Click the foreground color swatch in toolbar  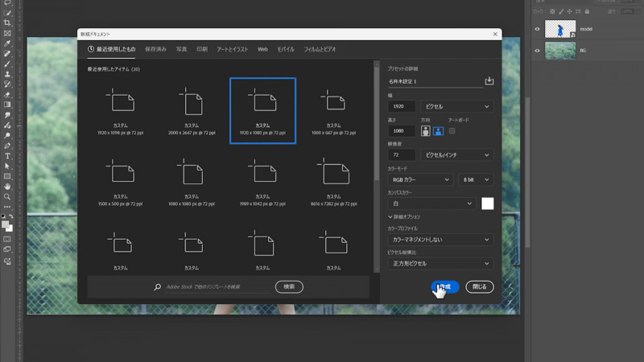point(5,224)
